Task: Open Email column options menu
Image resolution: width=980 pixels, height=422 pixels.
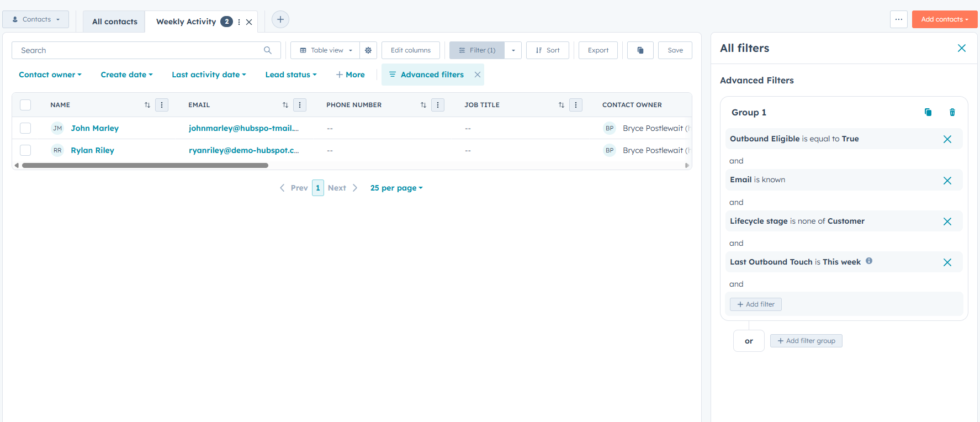Action: tap(300, 105)
